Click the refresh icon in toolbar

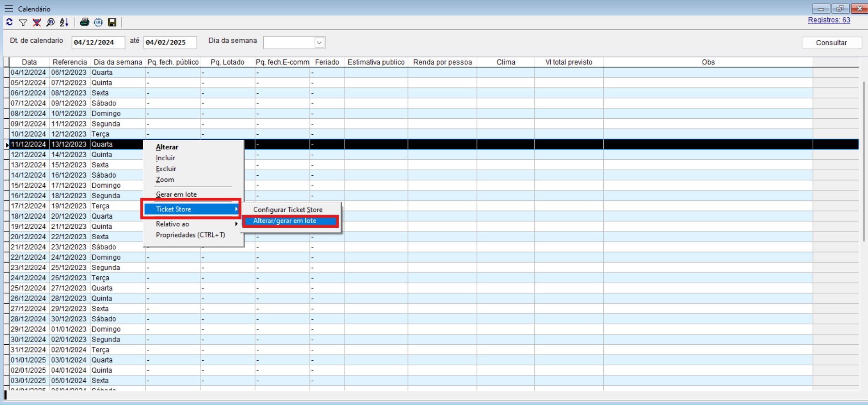click(x=10, y=22)
